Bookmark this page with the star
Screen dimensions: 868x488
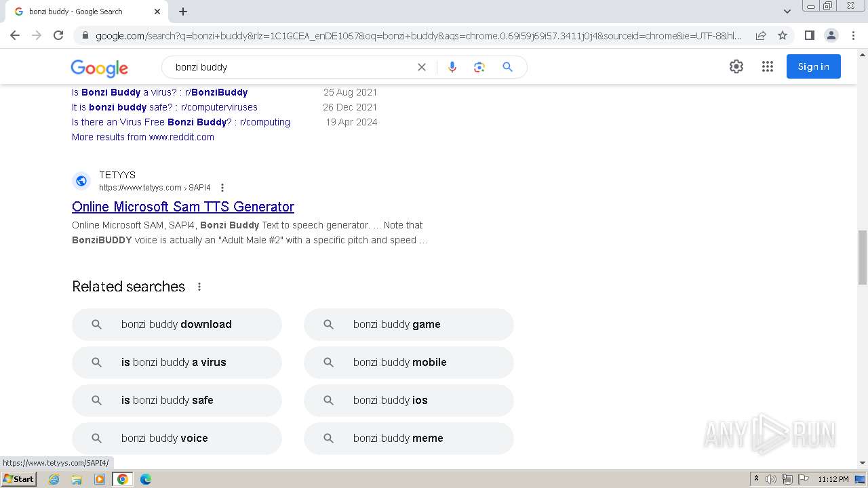pos(783,35)
